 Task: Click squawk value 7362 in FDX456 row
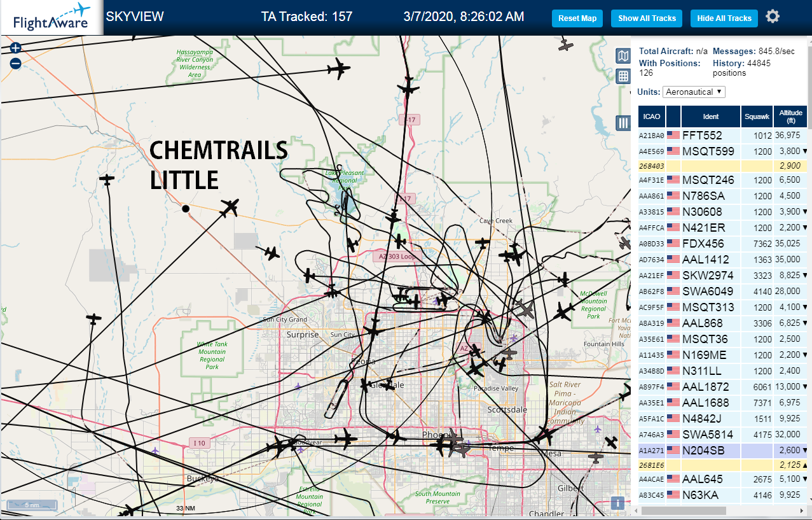[762, 243]
